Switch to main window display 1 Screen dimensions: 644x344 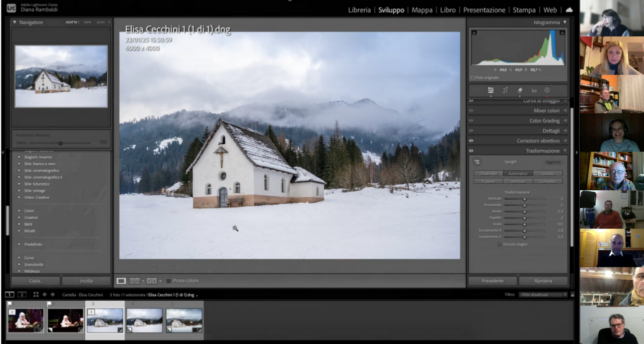[x=10, y=295]
